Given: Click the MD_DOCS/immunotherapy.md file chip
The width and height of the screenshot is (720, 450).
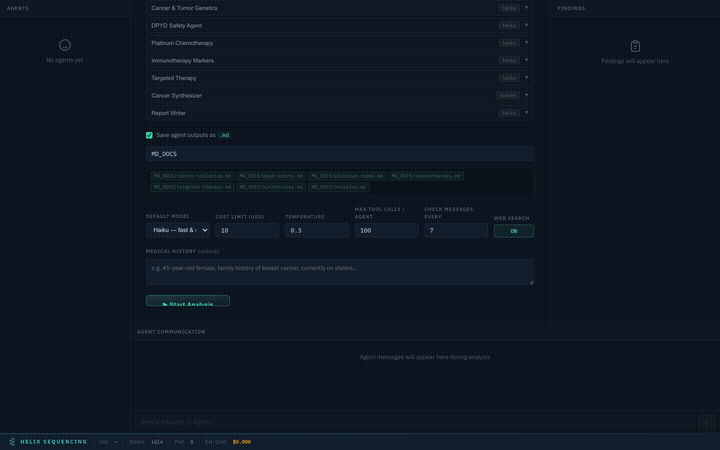Looking at the screenshot, I should 426,176.
